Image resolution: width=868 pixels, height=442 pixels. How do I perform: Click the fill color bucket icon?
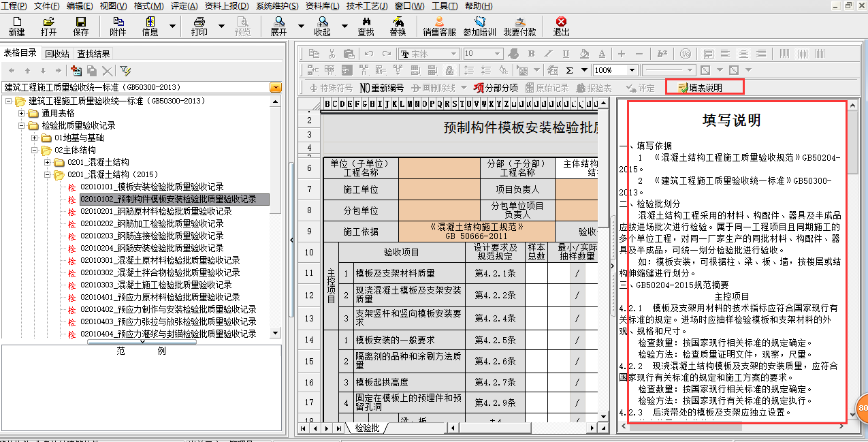click(583, 54)
